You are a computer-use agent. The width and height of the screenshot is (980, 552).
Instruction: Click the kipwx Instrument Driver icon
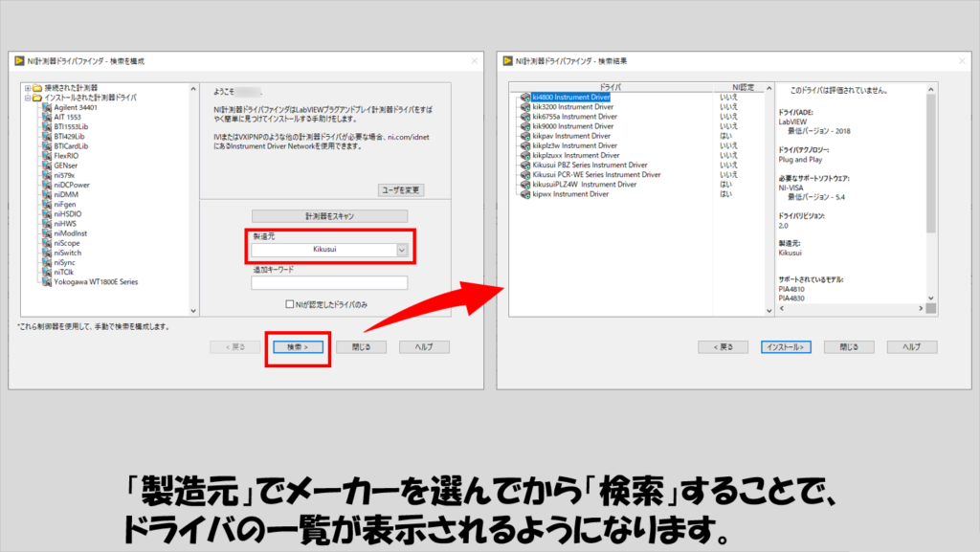pyautogui.click(x=525, y=194)
